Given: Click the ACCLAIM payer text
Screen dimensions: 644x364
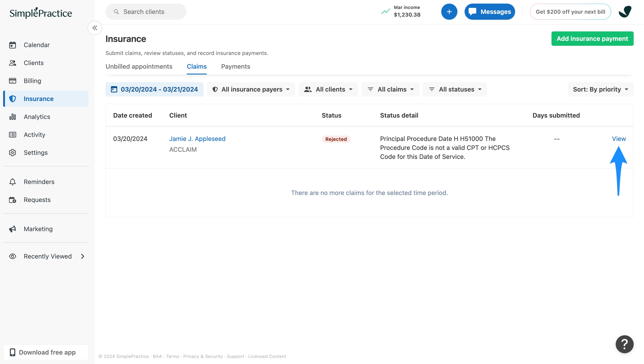Looking at the screenshot, I should (x=183, y=149).
